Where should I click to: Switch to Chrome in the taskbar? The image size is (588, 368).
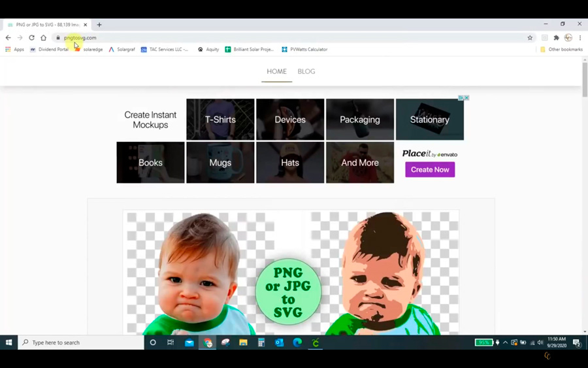[207, 343]
